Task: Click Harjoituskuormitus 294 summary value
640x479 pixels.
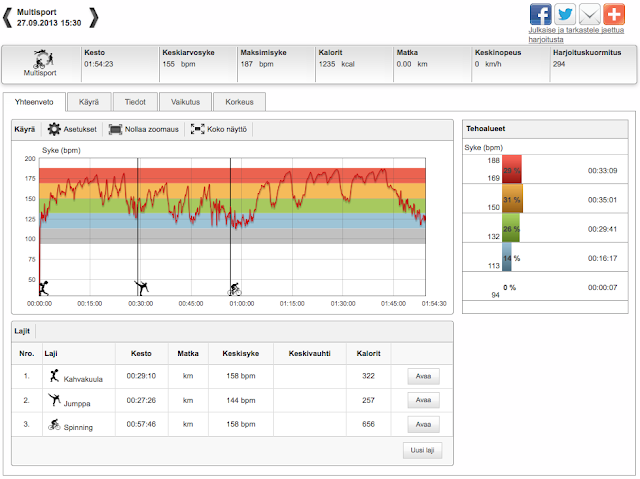Action: click(559, 64)
